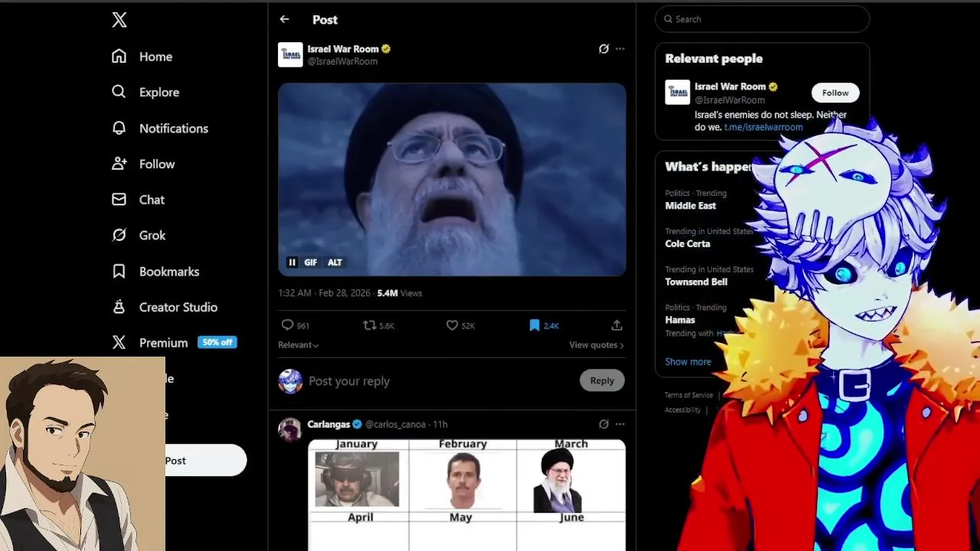Viewport: 980px width, 551px height.
Task: Click your avatar beside reply box
Action: [x=290, y=380]
